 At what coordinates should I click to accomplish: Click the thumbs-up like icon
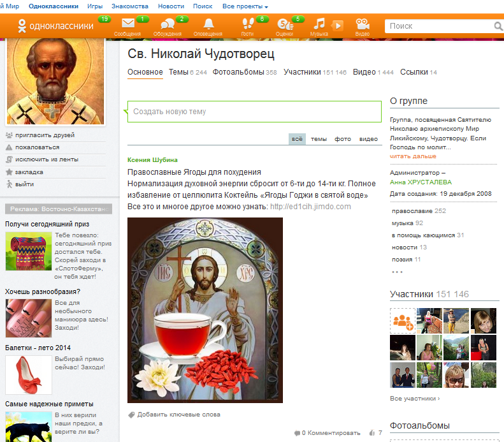(x=372, y=433)
